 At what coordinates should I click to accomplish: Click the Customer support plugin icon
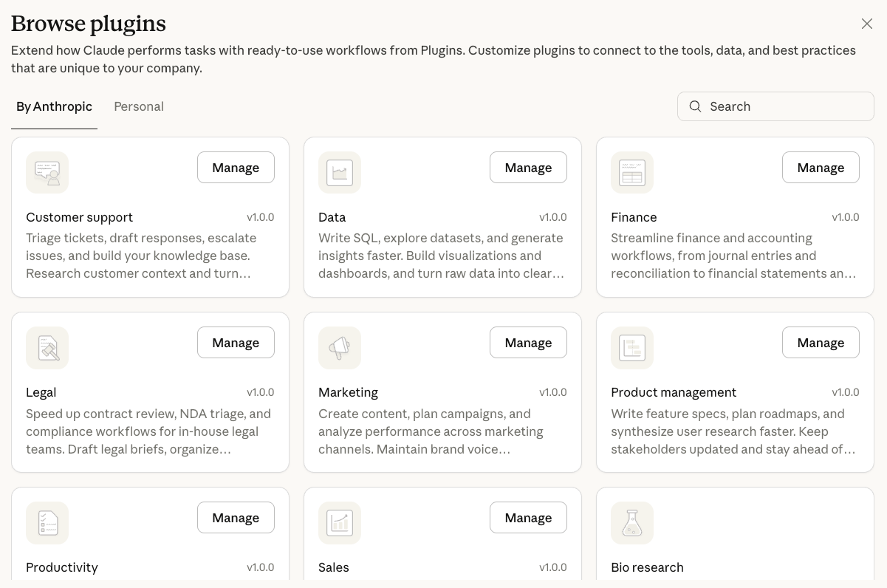(x=47, y=172)
